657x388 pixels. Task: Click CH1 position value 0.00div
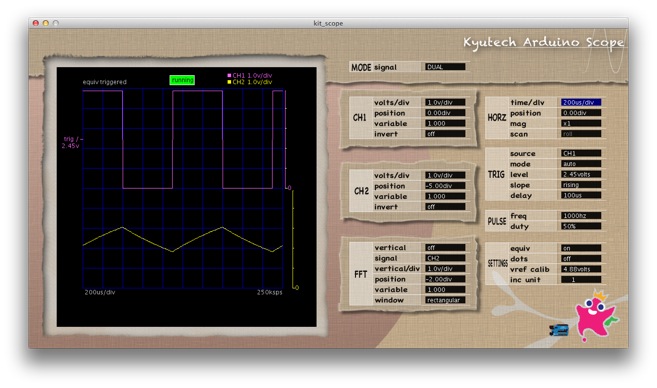445,113
